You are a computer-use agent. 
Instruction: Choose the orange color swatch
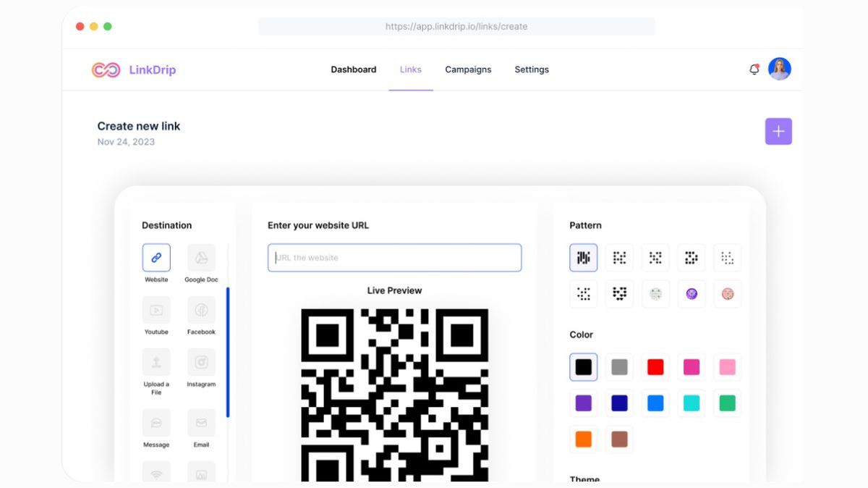click(584, 439)
